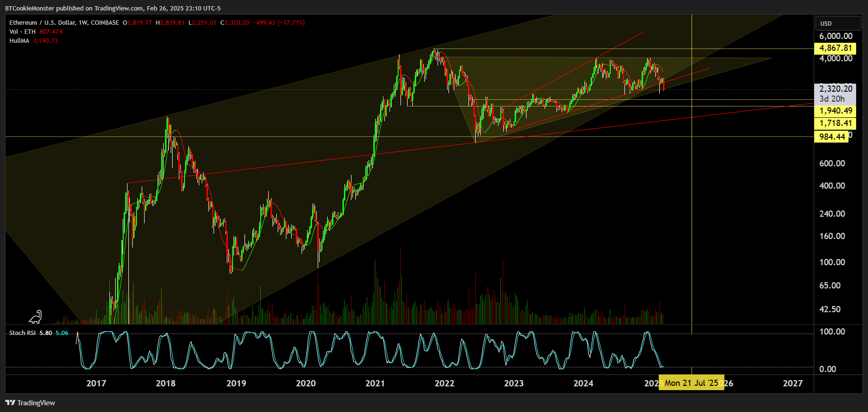
Task: Click the 4,000.00 price scale value
Action: 836,58
